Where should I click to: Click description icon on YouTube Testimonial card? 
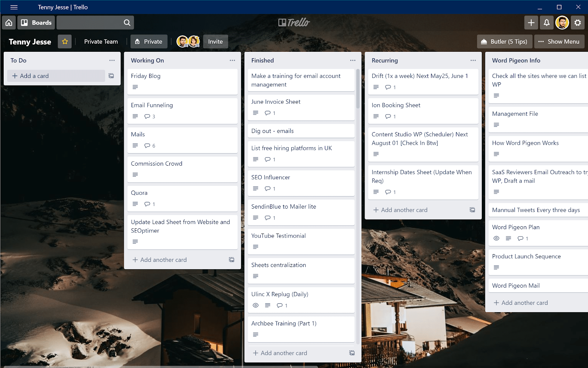coord(256,247)
